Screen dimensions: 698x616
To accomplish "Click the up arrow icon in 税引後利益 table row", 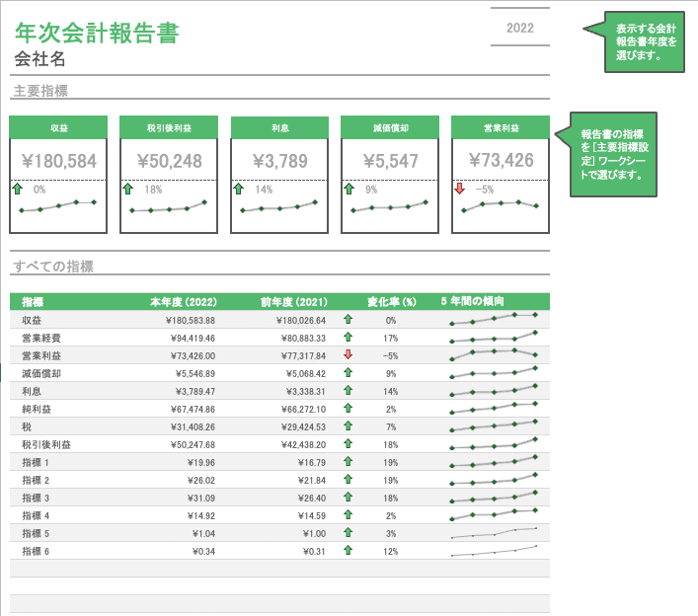I will coord(349,444).
